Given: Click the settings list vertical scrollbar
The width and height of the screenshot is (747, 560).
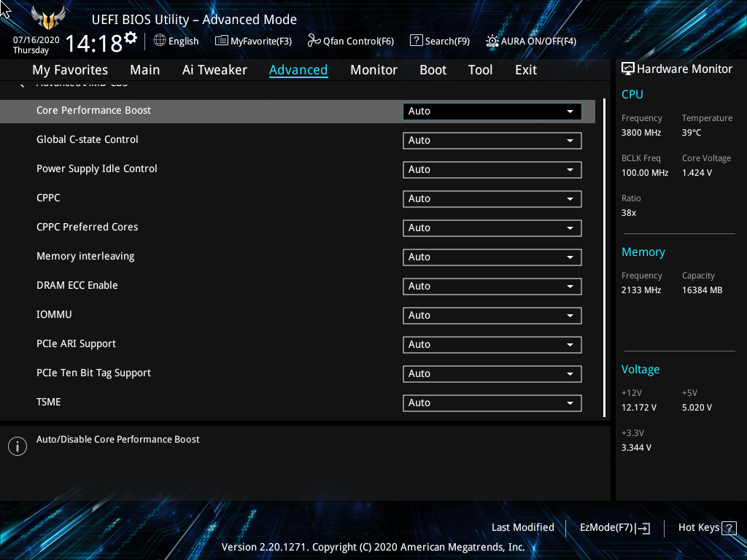Looking at the screenshot, I should (604, 257).
